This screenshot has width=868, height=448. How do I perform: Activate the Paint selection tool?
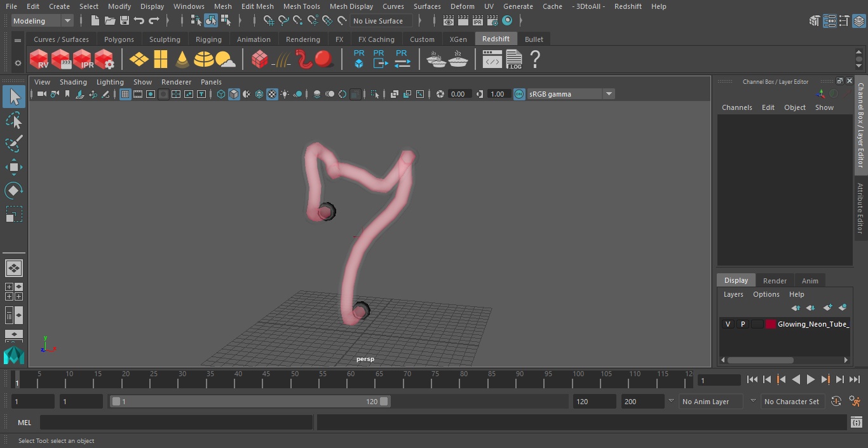(x=14, y=144)
